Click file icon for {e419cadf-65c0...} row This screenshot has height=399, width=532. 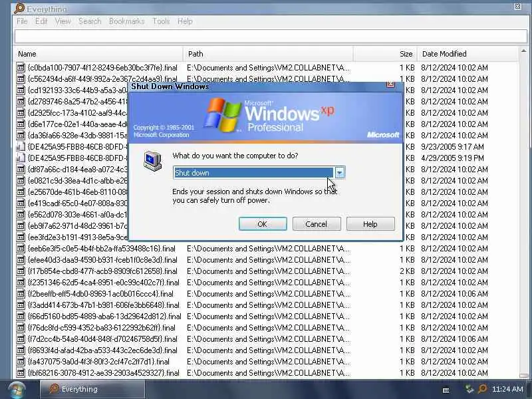(21, 203)
